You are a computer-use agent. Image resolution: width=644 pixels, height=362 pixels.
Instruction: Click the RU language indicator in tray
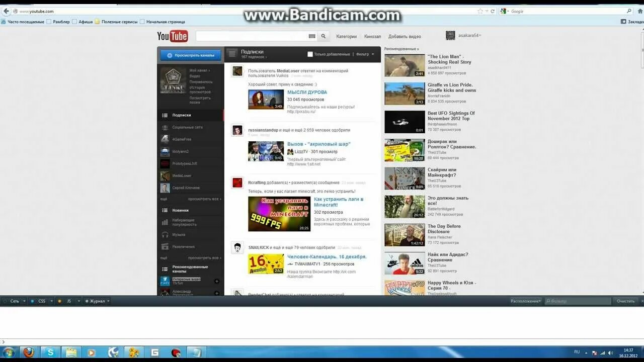577,352
